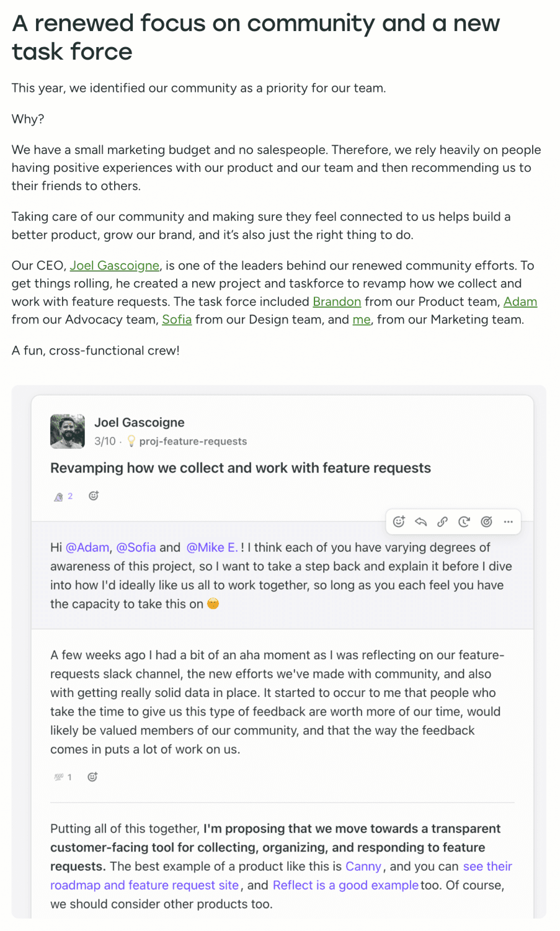Open the Canny link
560x931 pixels.
[x=363, y=866]
